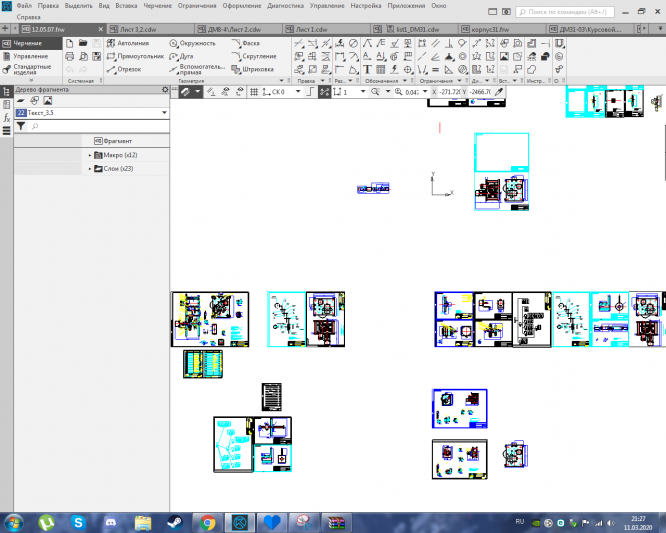Switch to the корпус31.frw tab
This screenshot has height=533, width=666.
coord(502,29)
